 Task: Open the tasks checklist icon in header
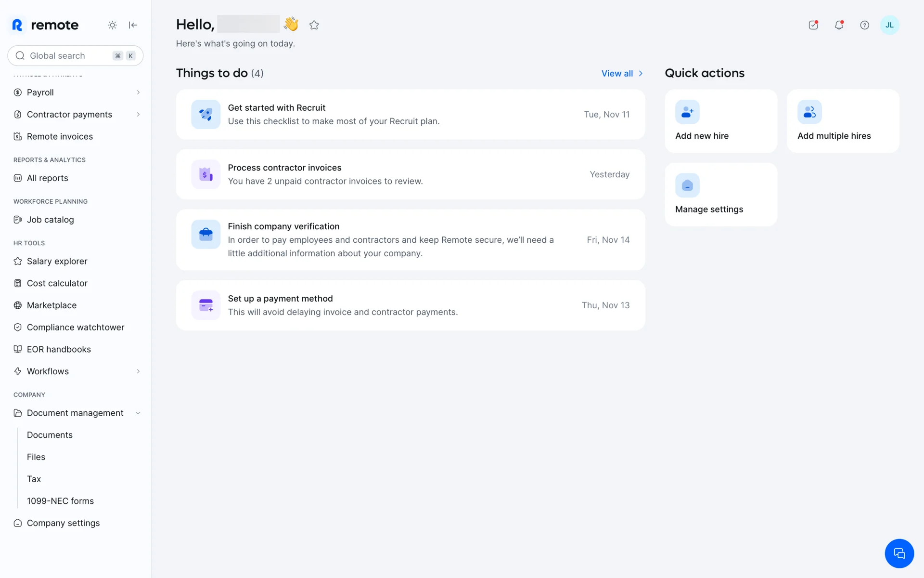[x=813, y=25]
